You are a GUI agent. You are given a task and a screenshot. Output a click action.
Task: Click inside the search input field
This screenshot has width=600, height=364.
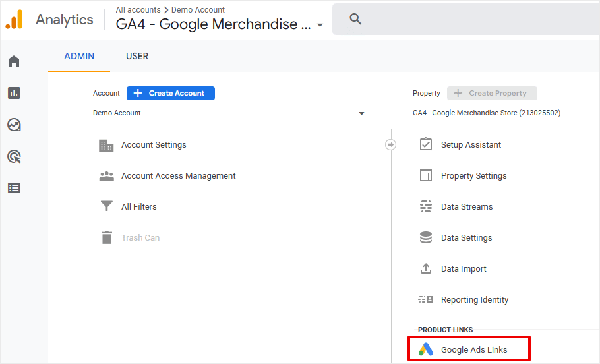click(x=466, y=18)
